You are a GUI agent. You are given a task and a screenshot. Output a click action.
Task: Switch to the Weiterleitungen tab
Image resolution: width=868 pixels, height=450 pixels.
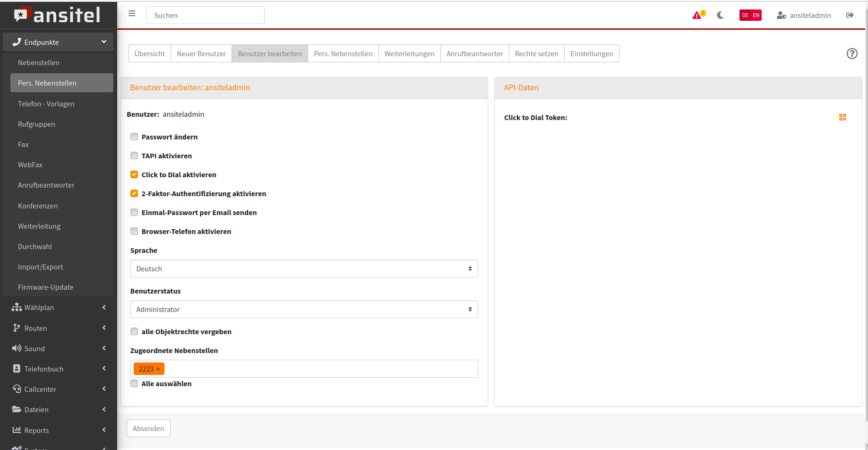(409, 54)
